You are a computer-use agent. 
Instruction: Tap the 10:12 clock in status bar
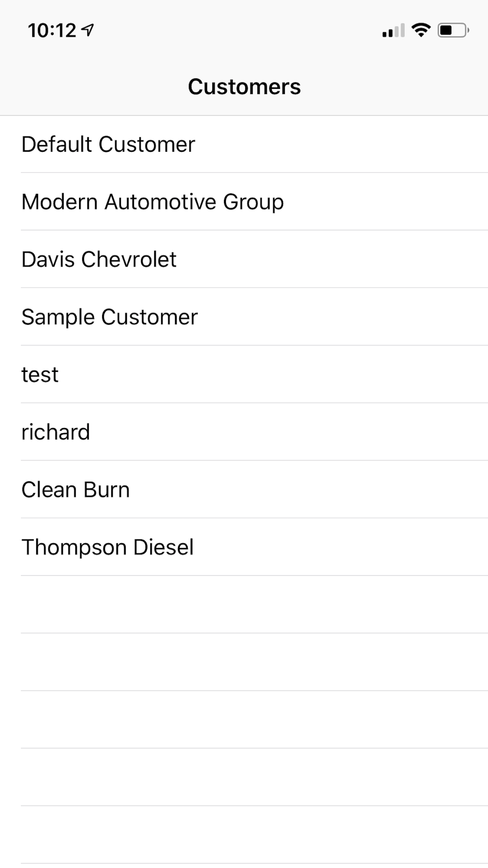click(52, 31)
